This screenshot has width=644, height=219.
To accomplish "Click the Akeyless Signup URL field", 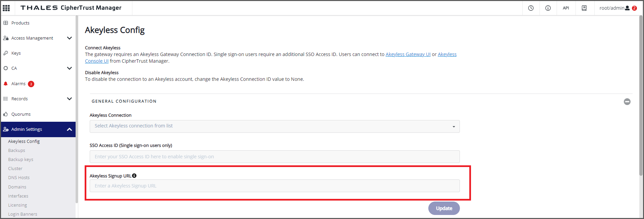I will (274, 186).
